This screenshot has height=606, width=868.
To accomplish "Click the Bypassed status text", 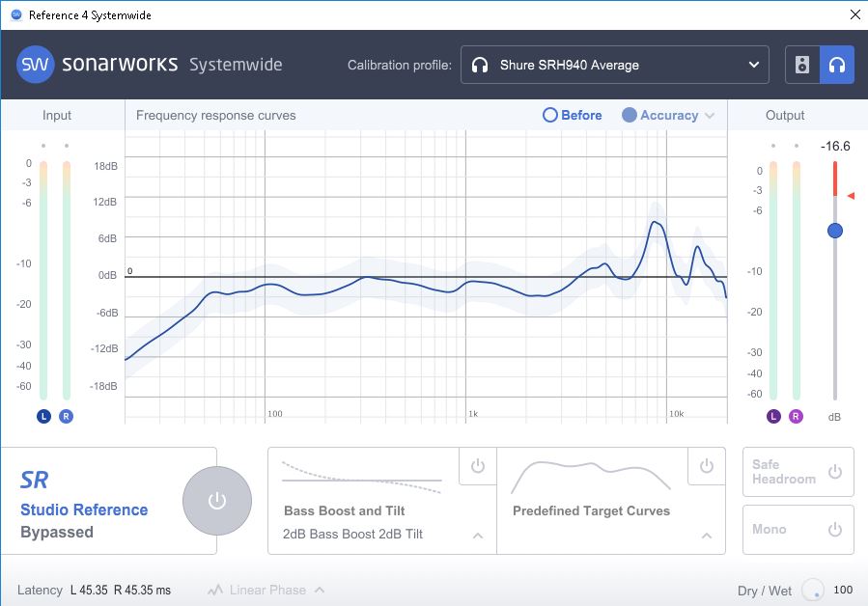I will (57, 532).
